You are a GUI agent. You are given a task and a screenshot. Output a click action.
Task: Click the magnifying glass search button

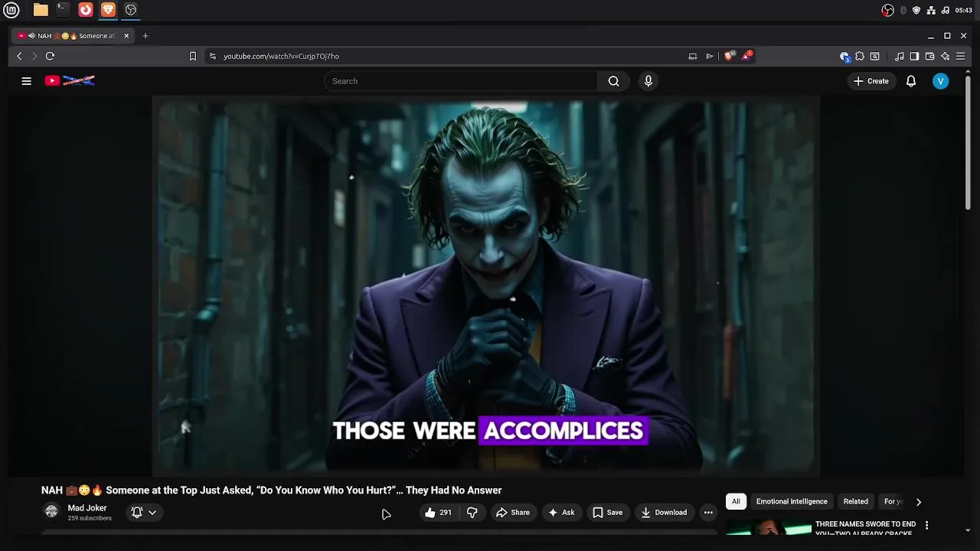click(x=613, y=81)
